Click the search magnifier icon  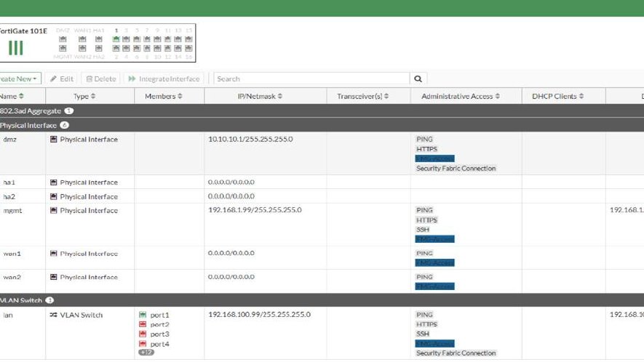coord(418,79)
